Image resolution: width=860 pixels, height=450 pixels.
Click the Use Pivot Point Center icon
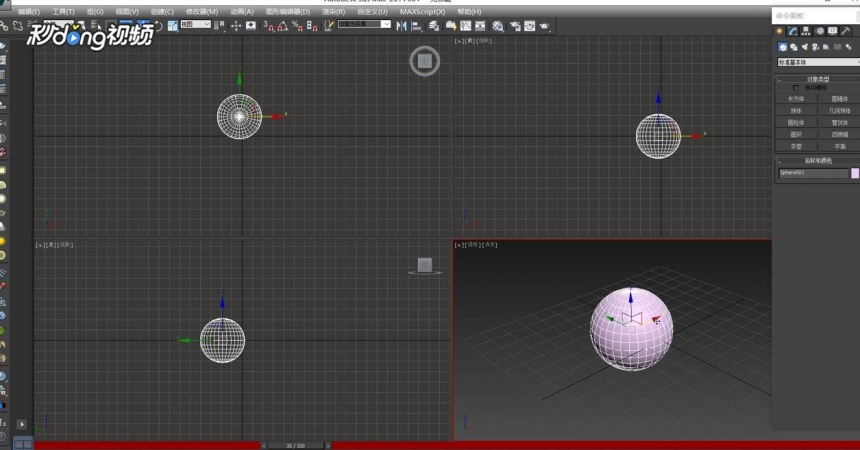220,26
